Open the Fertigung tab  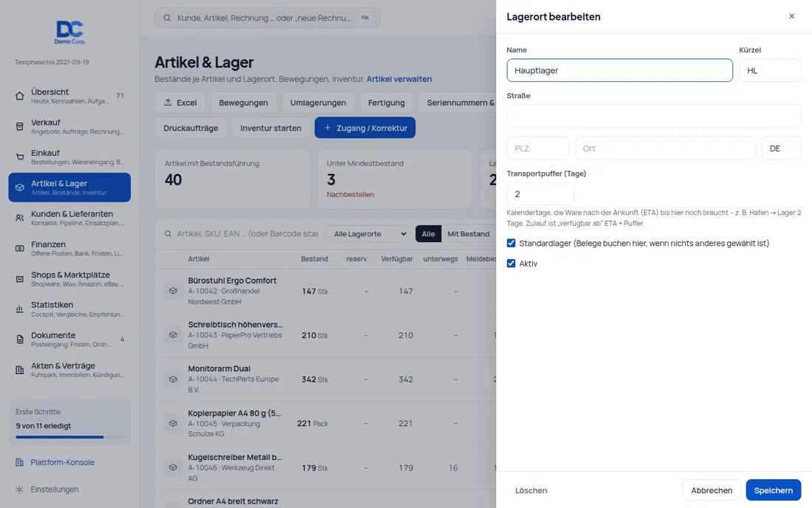[x=386, y=103]
